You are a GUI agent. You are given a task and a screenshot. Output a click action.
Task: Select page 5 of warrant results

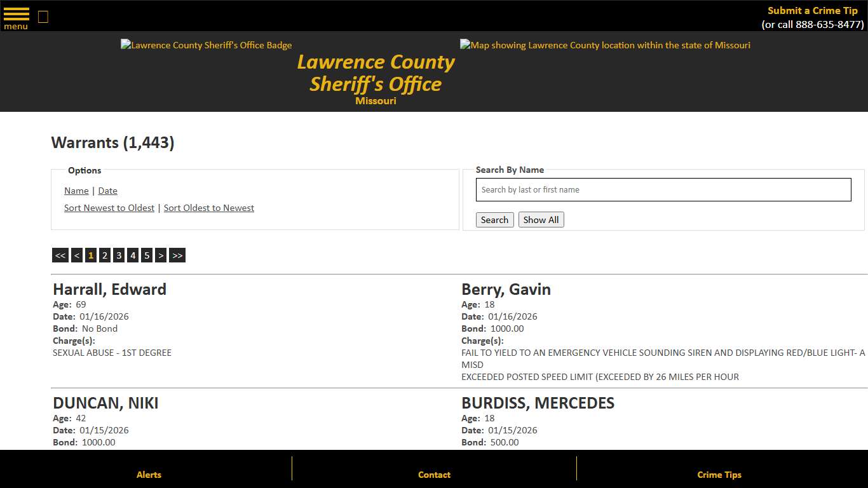pyautogui.click(x=147, y=255)
